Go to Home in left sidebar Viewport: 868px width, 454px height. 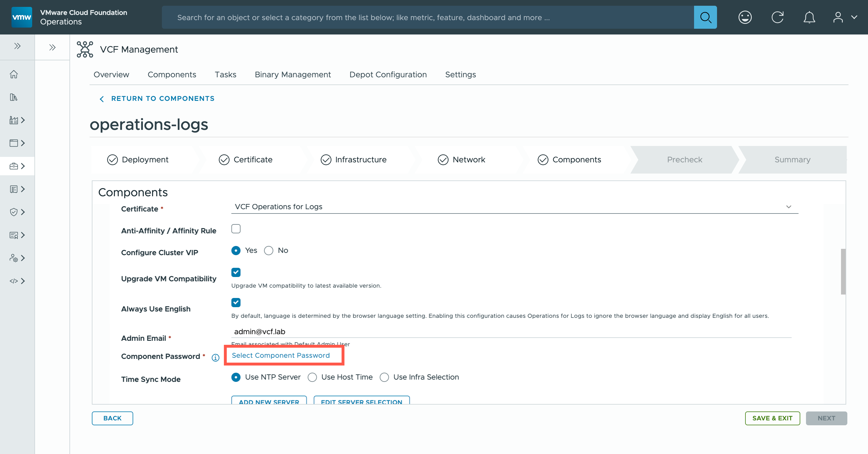click(x=14, y=74)
